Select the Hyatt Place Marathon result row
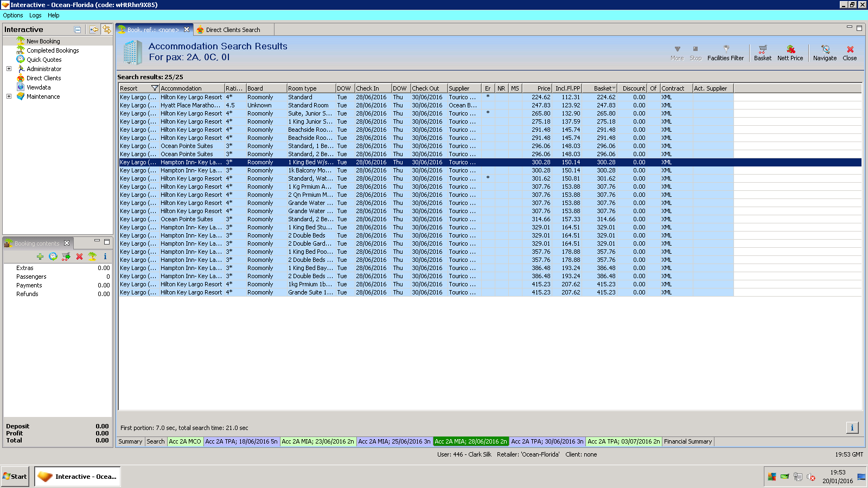The image size is (868, 488). [x=190, y=105]
